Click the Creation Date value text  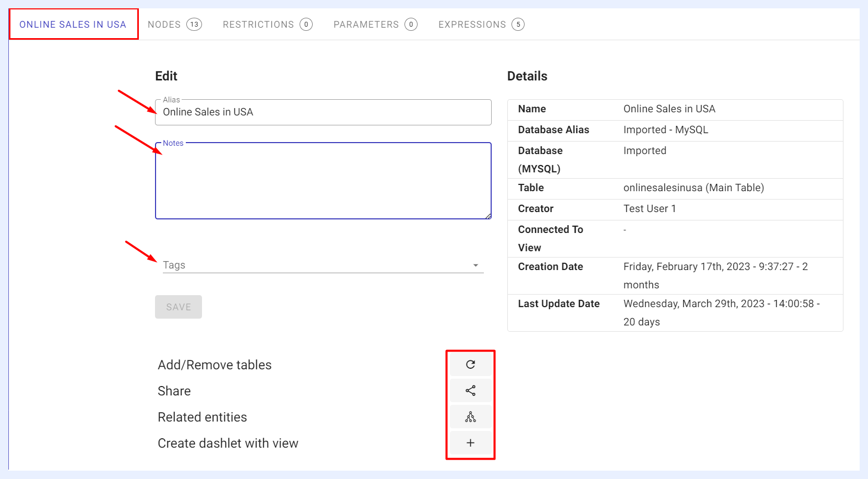tap(716, 275)
